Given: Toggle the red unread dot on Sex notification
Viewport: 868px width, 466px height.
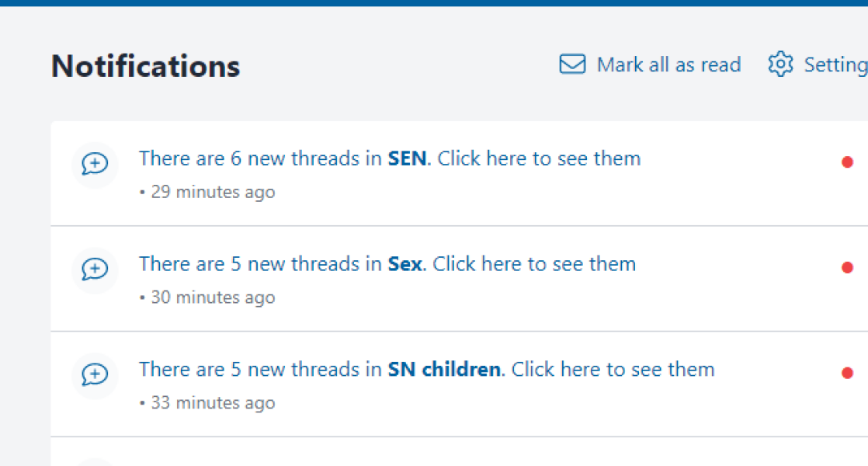Looking at the screenshot, I should point(847,268).
